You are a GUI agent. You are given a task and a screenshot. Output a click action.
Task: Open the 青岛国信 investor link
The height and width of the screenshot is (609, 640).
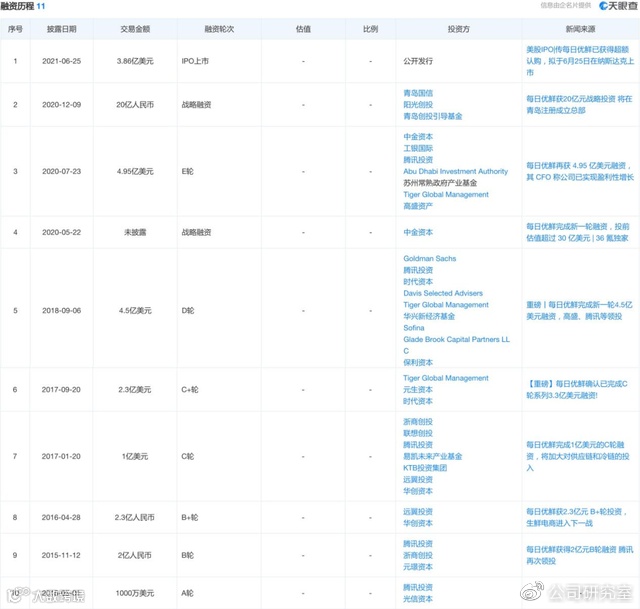(418, 93)
